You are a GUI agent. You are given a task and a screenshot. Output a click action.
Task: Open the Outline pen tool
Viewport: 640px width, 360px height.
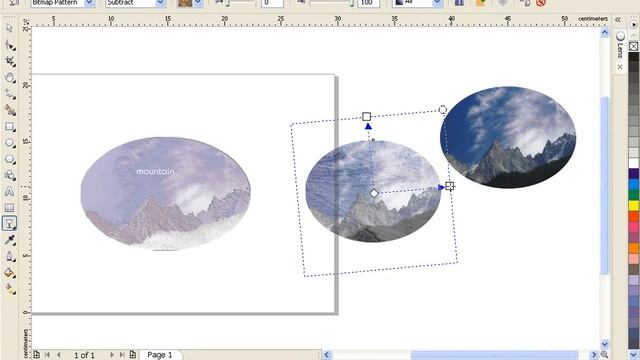pyautogui.click(x=9, y=256)
